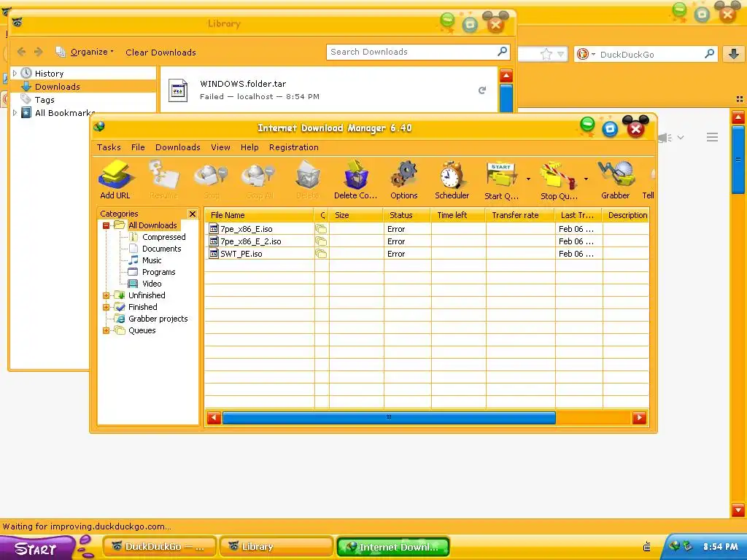Open Stop Queue dropdown arrow

point(586,179)
